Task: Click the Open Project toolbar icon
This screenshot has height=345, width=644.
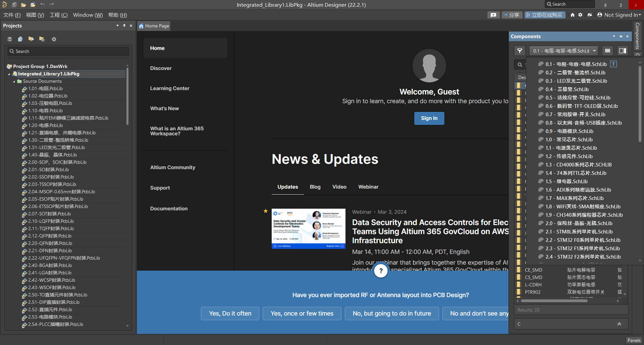Action: pos(33,5)
